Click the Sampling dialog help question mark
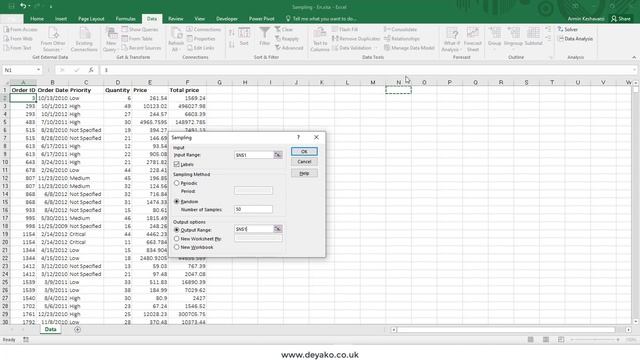The height and width of the screenshot is (360, 640). click(298, 138)
